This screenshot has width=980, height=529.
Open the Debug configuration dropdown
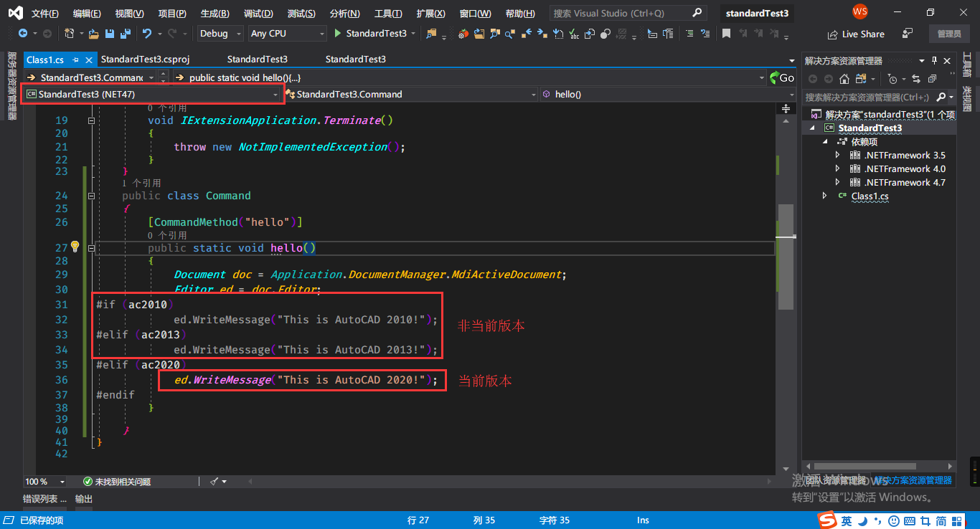pyautogui.click(x=220, y=34)
